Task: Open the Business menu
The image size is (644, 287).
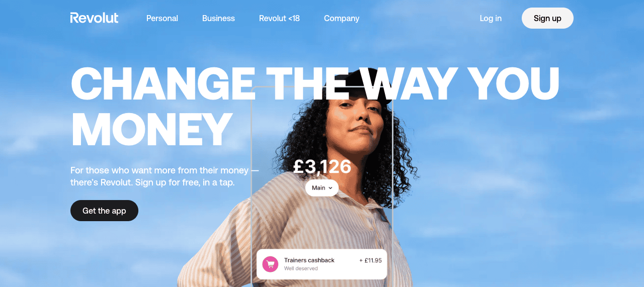Action: [218, 18]
